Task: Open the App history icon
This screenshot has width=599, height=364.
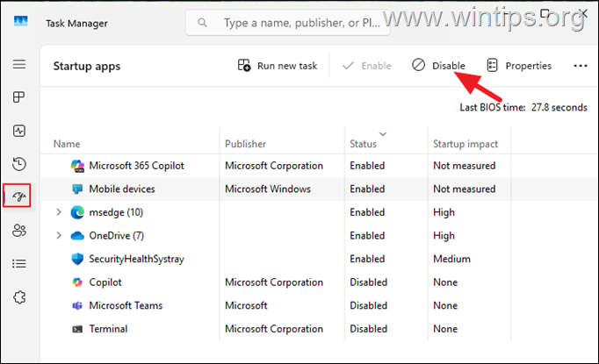Action: coord(19,164)
